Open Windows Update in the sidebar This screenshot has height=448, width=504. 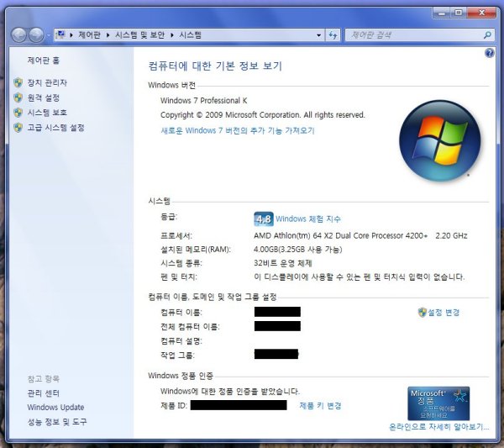pyautogui.click(x=55, y=407)
